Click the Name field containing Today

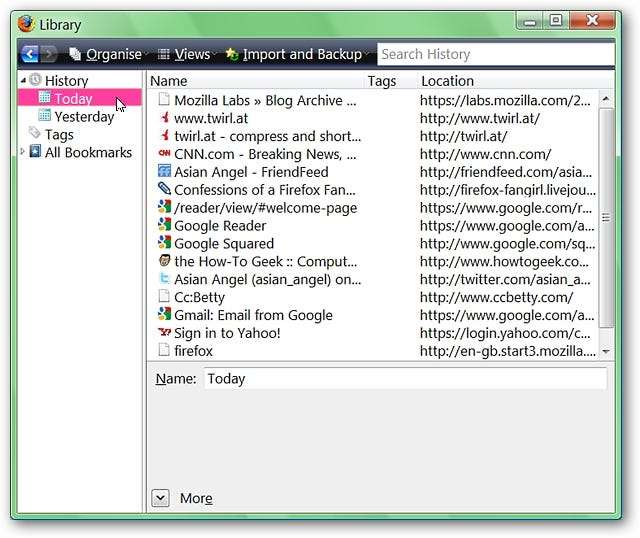[405, 379]
